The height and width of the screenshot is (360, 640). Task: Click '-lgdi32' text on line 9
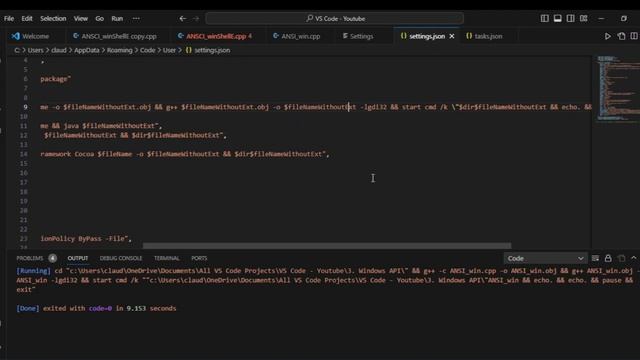(x=373, y=107)
